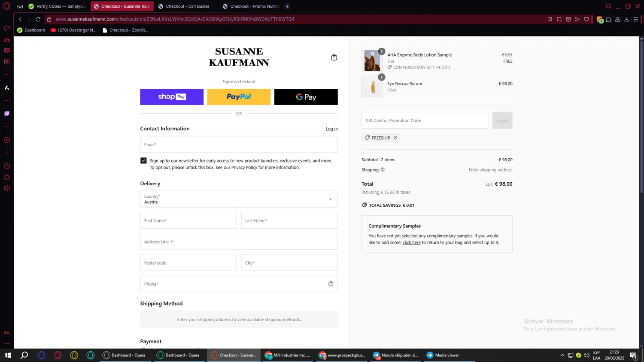Show shipping info question mark tooltip
Viewport: 644px width, 362px height.
pyautogui.click(x=383, y=169)
